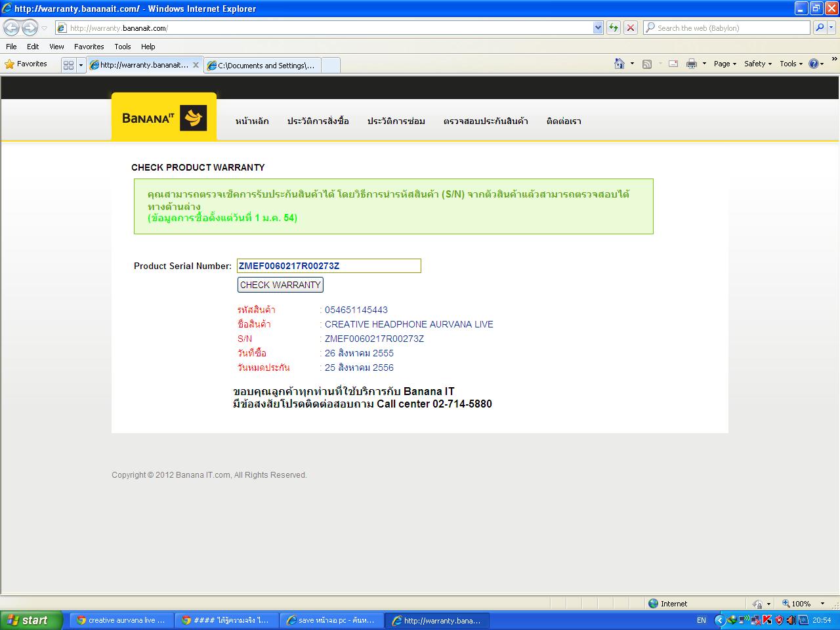Expand the zoom level 100% dropdown
Image resolution: width=840 pixels, height=630 pixels.
(822, 604)
